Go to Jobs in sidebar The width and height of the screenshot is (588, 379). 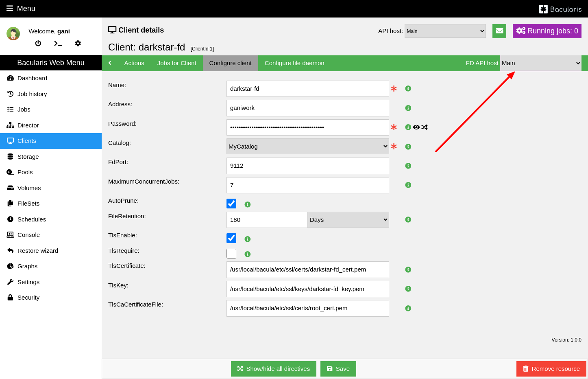(51, 110)
